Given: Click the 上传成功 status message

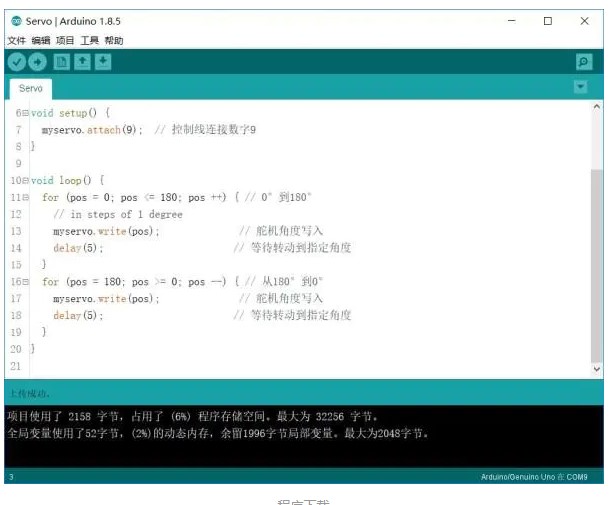Looking at the screenshot, I should [x=29, y=394].
